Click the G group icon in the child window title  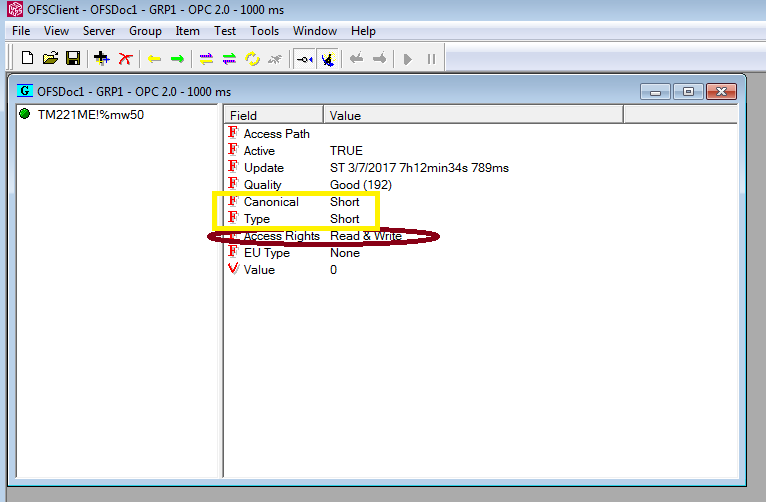click(x=24, y=91)
